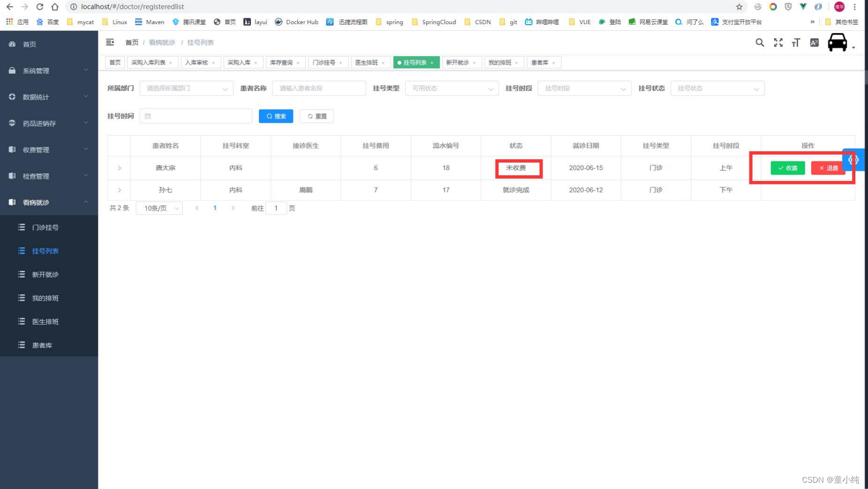
Task: Expand the 收费管理 sidebar menu
Action: click(49, 149)
